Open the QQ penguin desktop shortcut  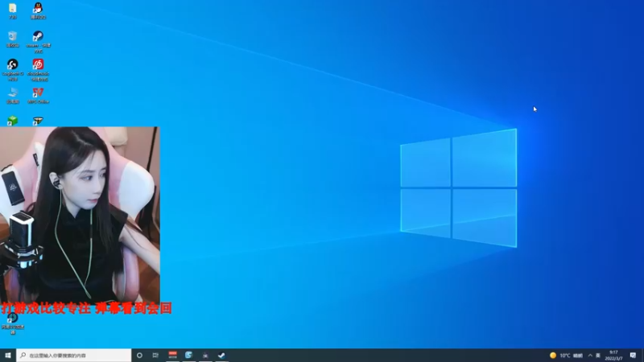pyautogui.click(x=38, y=10)
